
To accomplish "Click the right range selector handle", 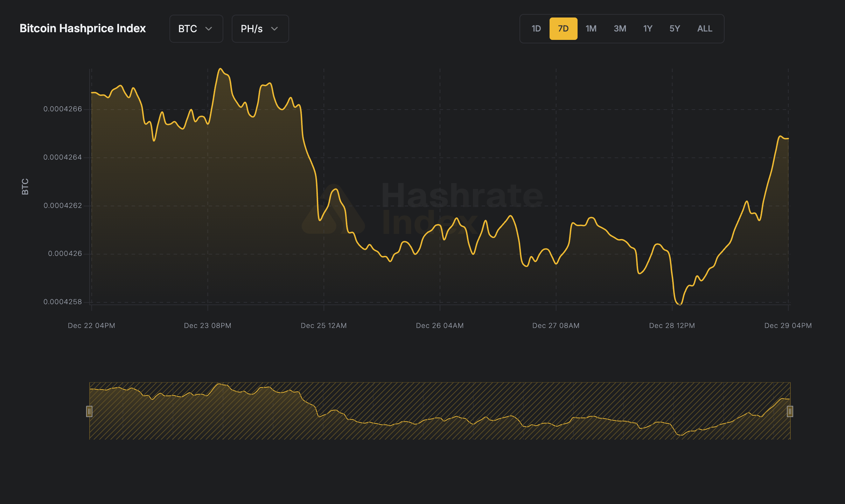I will point(790,412).
